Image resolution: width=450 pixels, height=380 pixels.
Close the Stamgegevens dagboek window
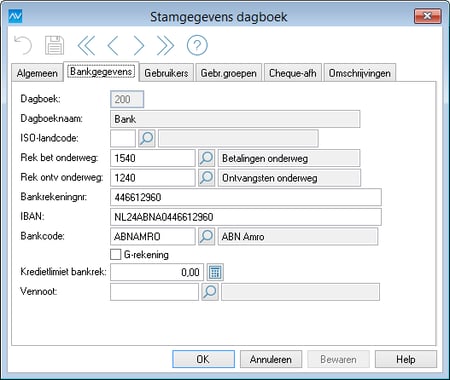[428, 16]
